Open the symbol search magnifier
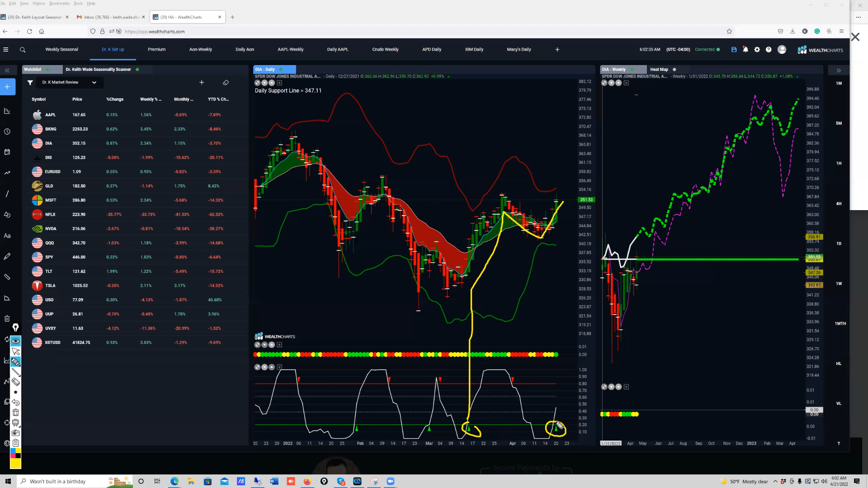 (23, 50)
